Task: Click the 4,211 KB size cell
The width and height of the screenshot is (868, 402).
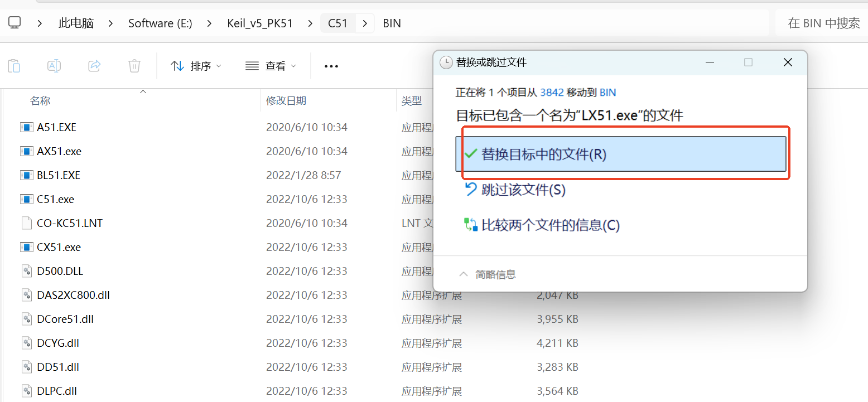Action: [x=557, y=343]
